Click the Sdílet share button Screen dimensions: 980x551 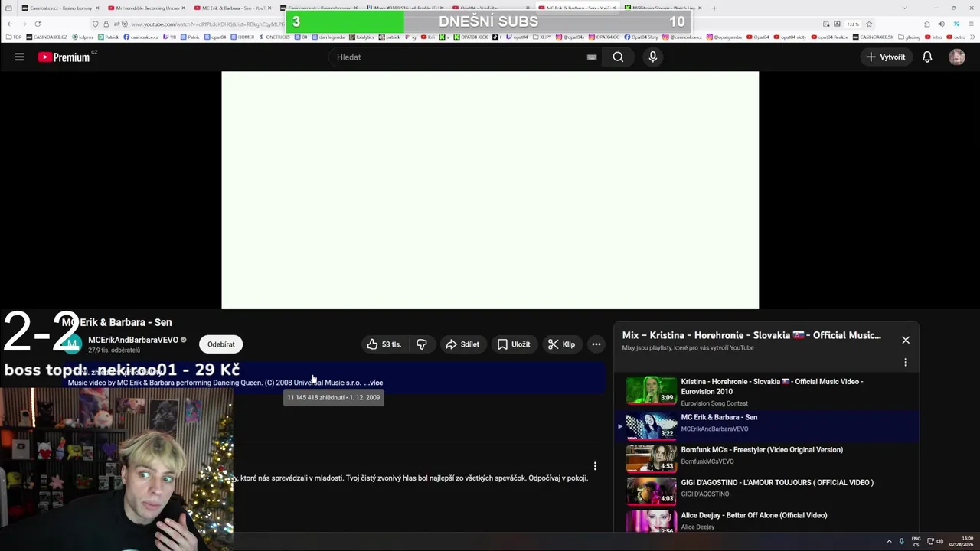(462, 344)
